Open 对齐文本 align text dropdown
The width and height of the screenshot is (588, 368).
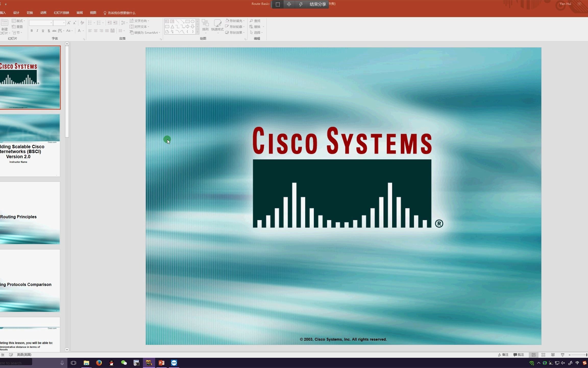click(139, 27)
